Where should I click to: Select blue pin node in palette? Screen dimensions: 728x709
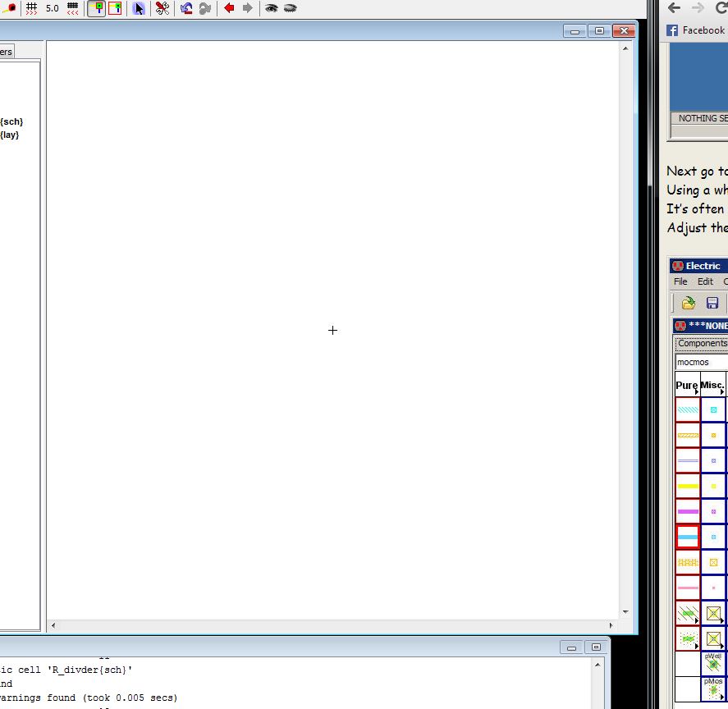(713, 537)
